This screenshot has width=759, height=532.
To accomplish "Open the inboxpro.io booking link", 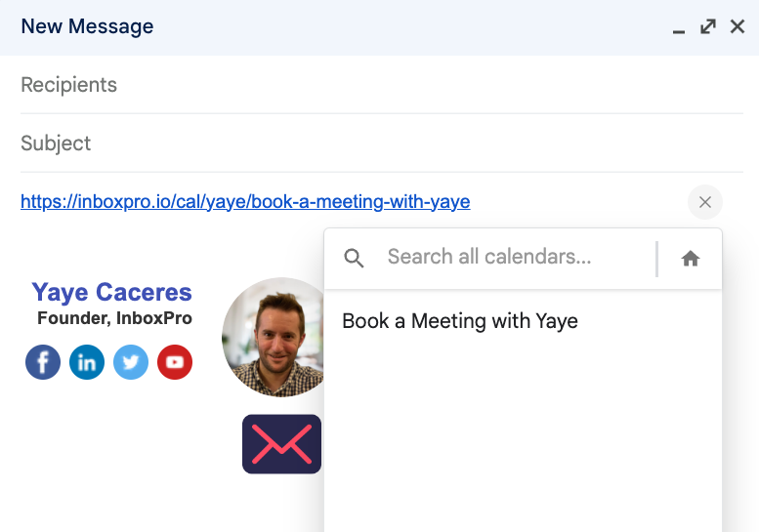I will pos(245,202).
